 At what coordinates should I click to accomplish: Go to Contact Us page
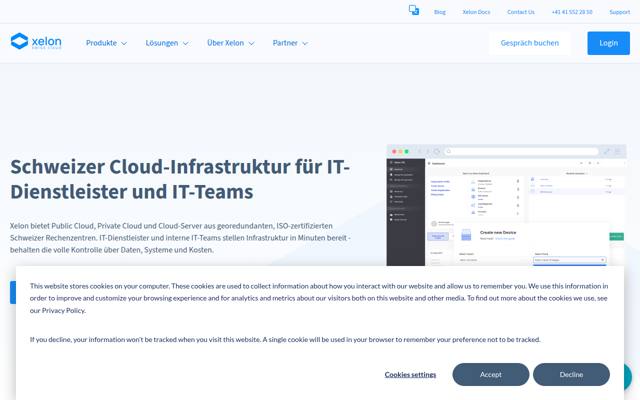pos(520,12)
